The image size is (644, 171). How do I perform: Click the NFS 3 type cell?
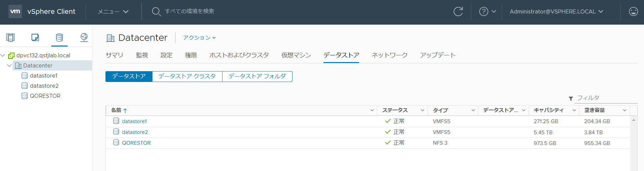440,143
